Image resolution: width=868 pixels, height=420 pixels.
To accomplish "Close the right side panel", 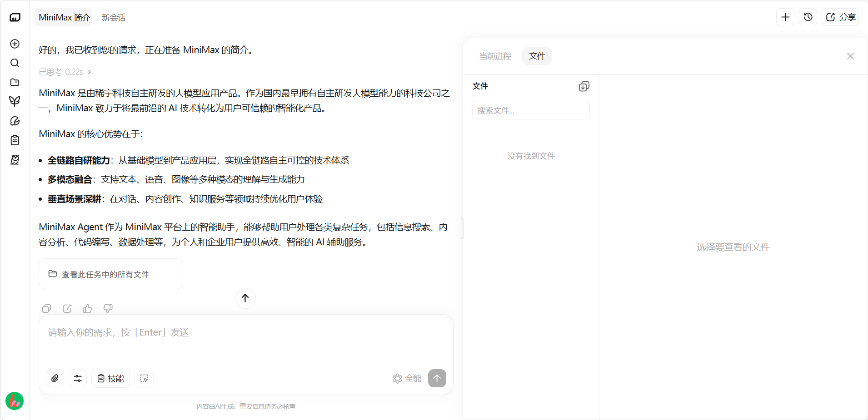I will point(850,56).
